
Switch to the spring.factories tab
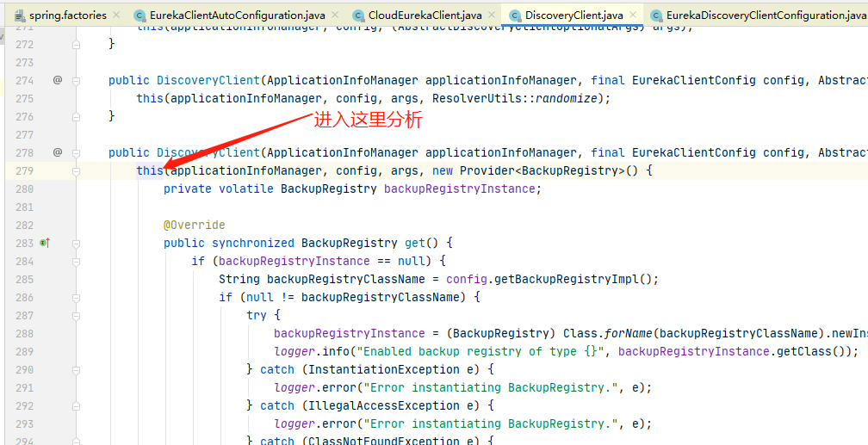(x=67, y=15)
